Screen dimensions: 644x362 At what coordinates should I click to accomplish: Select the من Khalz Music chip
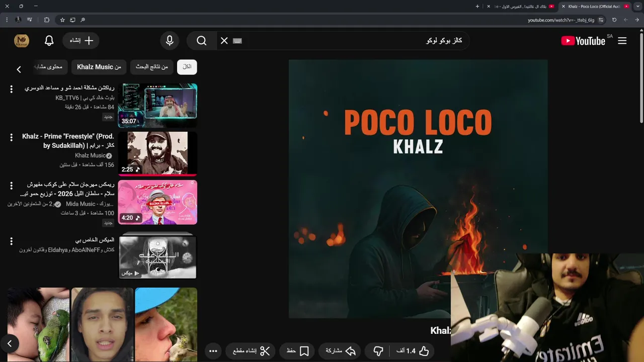coord(99,67)
